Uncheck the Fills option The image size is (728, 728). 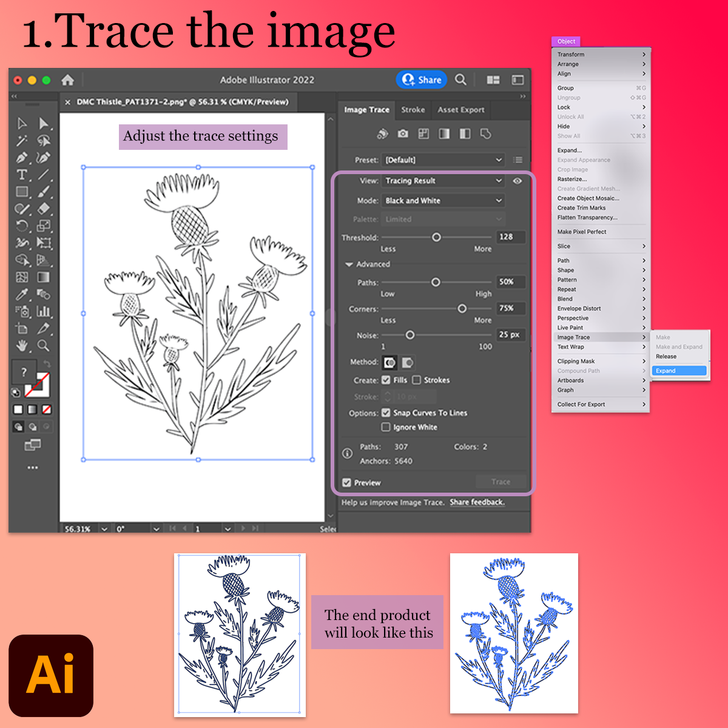(x=386, y=380)
